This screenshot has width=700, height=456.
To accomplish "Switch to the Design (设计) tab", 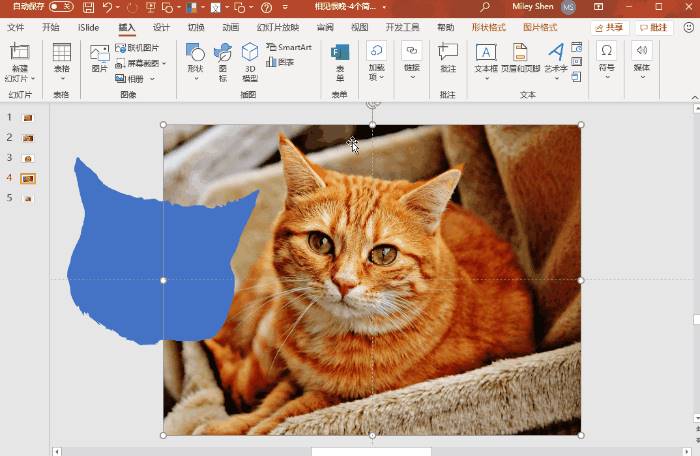I will (x=161, y=27).
